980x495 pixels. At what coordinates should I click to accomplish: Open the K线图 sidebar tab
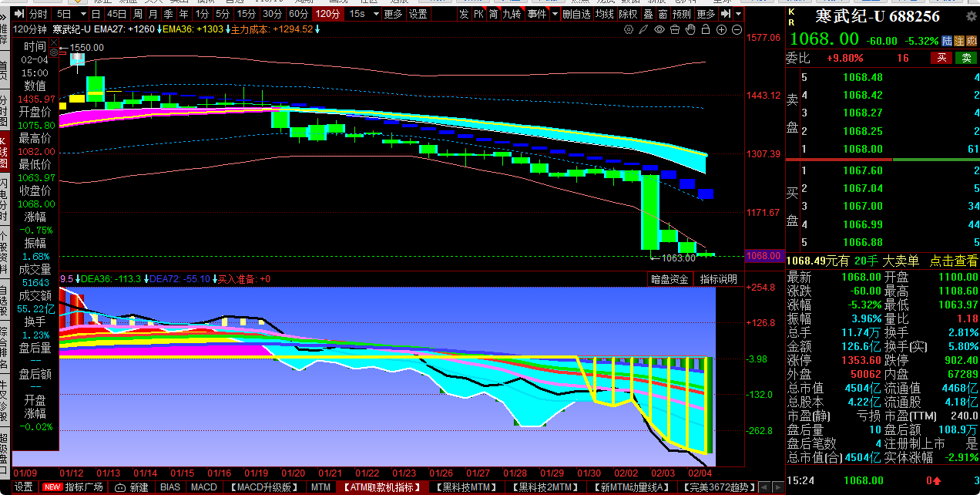[x=5, y=150]
